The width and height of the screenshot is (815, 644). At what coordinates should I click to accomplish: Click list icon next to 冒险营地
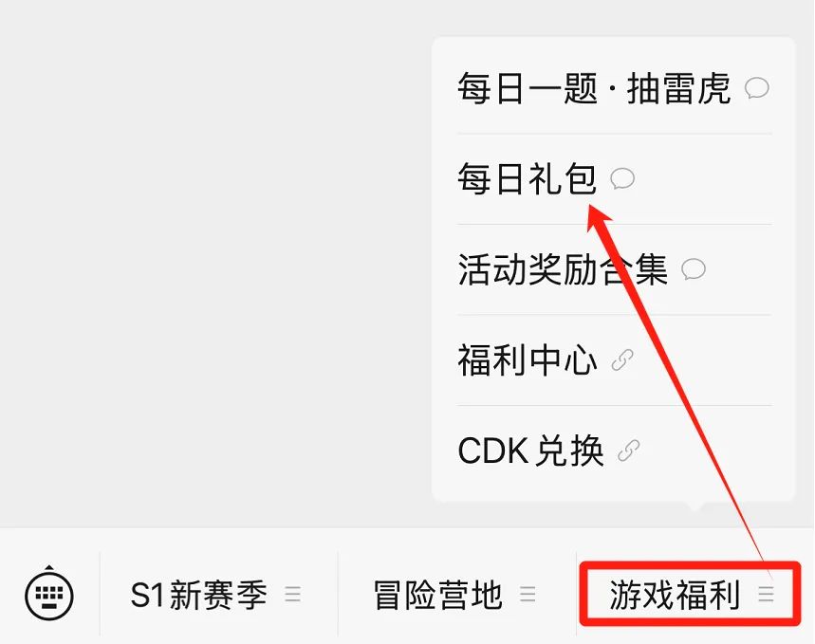[528, 594]
